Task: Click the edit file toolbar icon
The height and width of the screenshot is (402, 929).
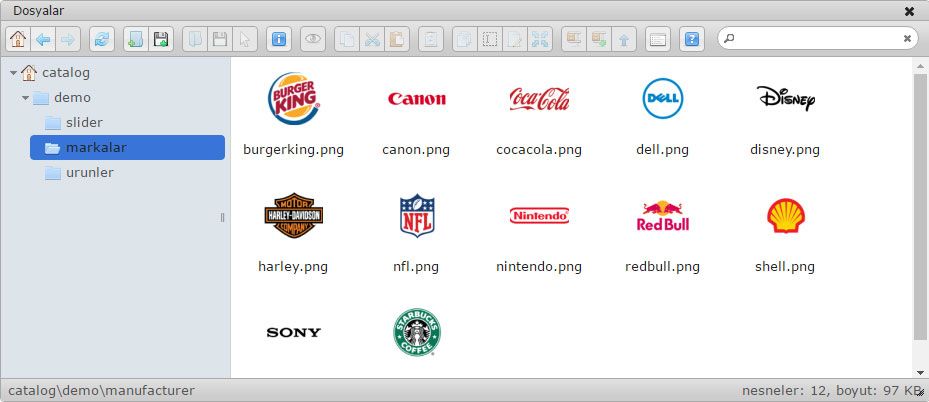Action: pos(515,40)
